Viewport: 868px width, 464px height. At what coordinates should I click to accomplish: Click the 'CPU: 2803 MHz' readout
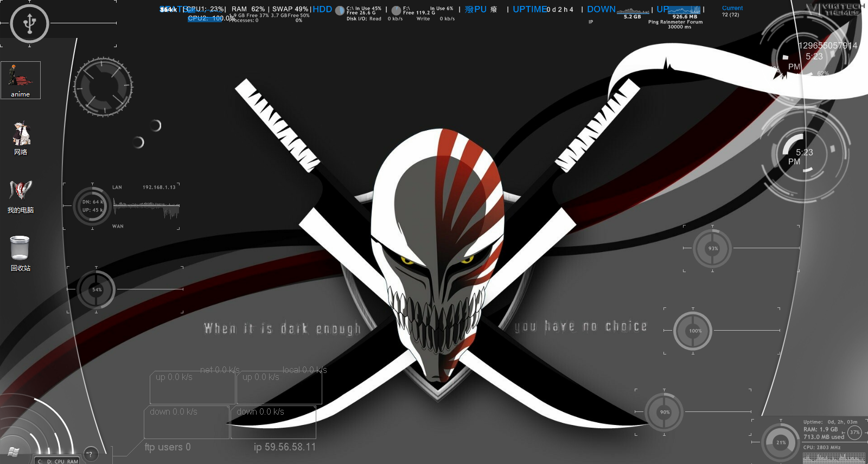pos(822,447)
